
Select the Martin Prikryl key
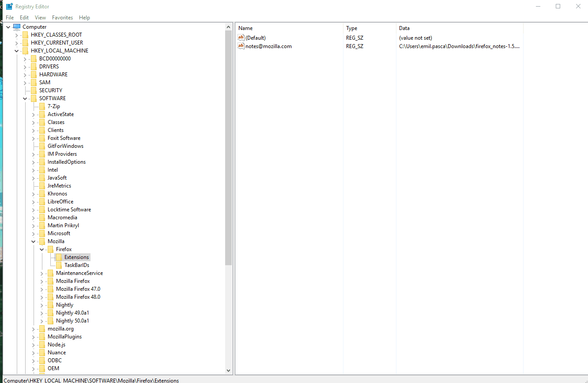(63, 225)
